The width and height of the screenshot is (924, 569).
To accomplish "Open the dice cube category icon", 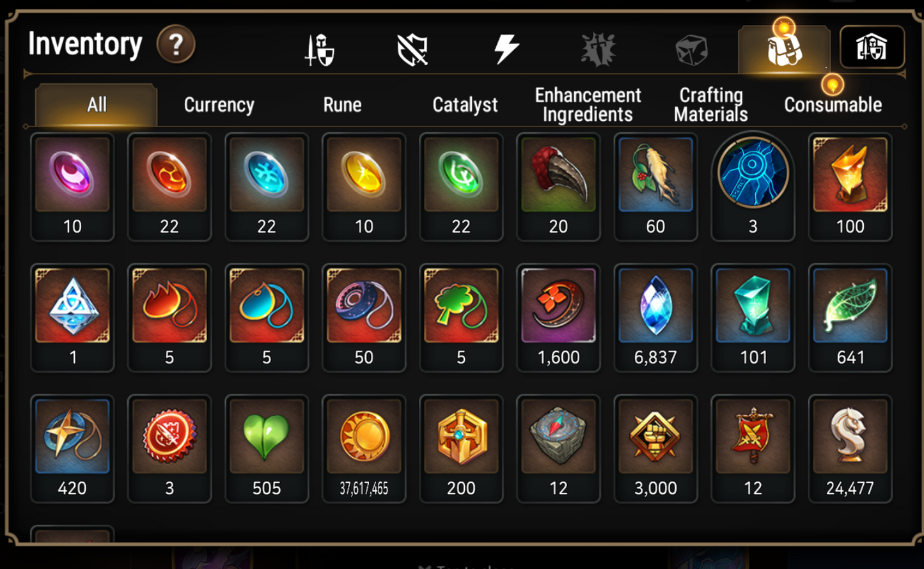I will coord(691,50).
